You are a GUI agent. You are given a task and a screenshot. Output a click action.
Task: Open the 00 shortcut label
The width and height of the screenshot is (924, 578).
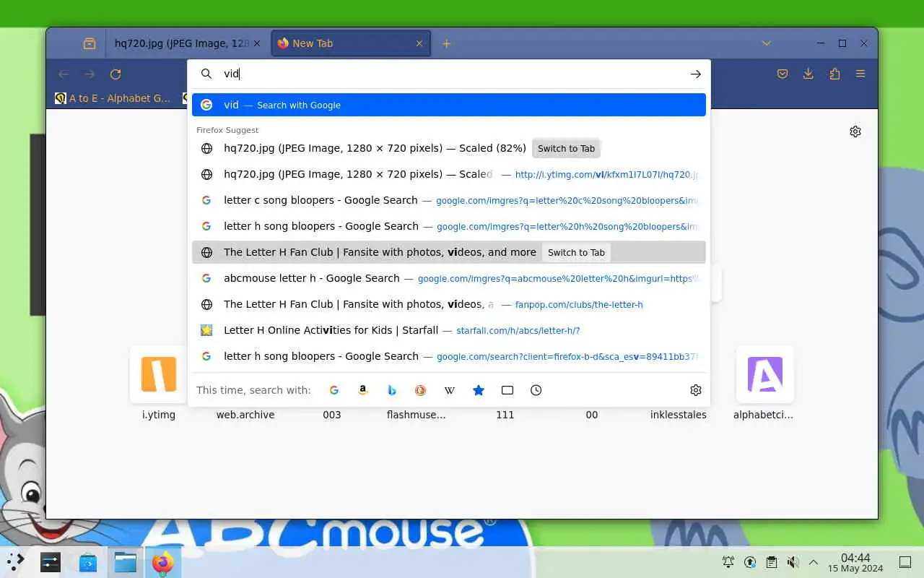pyautogui.click(x=592, y=415)
